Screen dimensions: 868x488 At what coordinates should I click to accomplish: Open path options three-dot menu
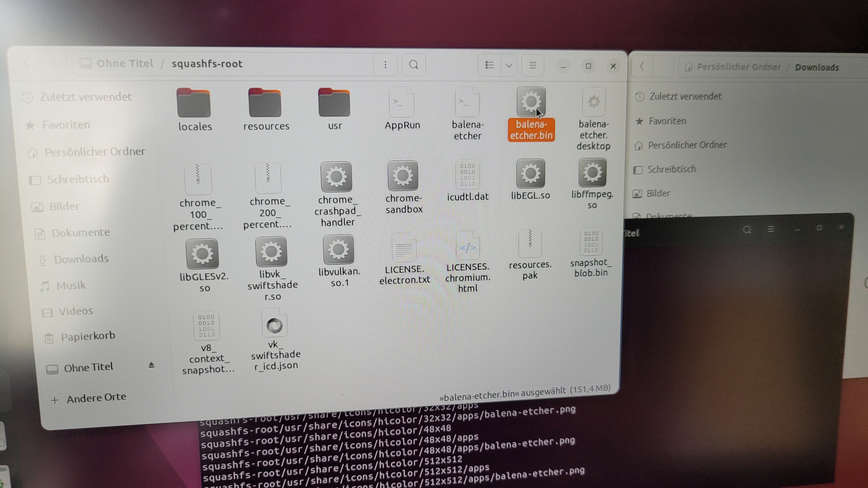pyautogui.click(x=385, y=65)
